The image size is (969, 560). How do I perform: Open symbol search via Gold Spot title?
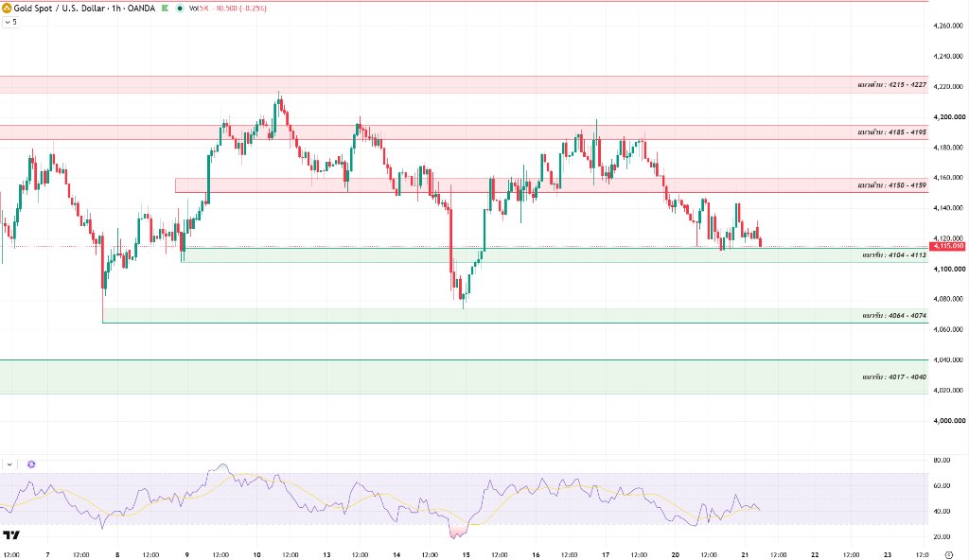(84, 8)
